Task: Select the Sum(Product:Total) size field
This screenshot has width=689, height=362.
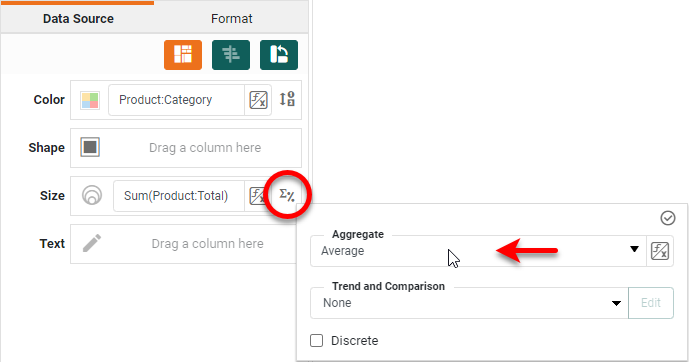Action: click(x=178, y=196)
